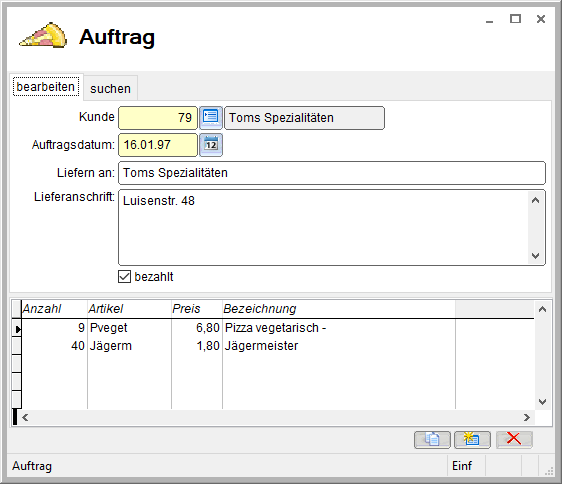Open customer lookup list icon beside Kunde
562x484 pixels.
coord(211,118)
